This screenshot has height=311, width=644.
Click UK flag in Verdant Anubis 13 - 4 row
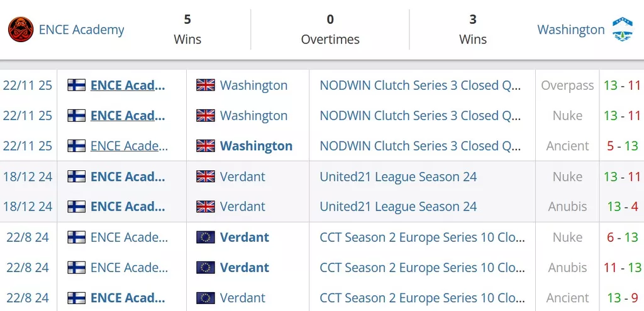[206, 207]
